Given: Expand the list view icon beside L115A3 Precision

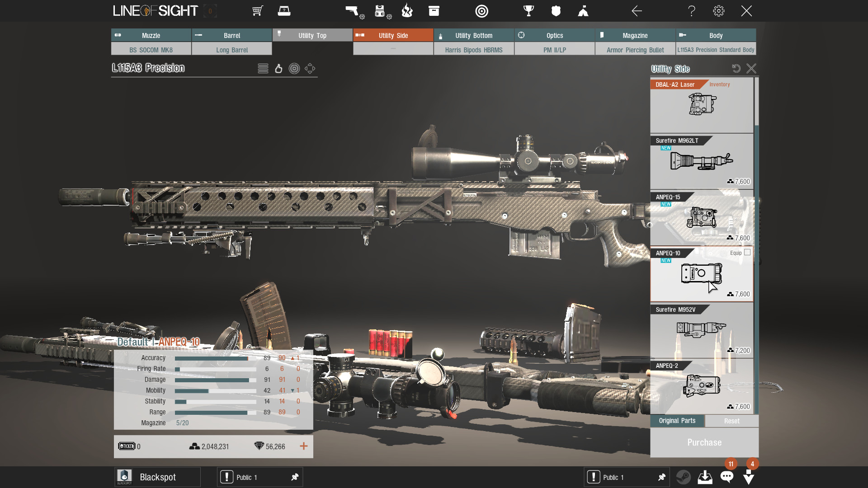Looking at the screenshot, I should point(263,68).
